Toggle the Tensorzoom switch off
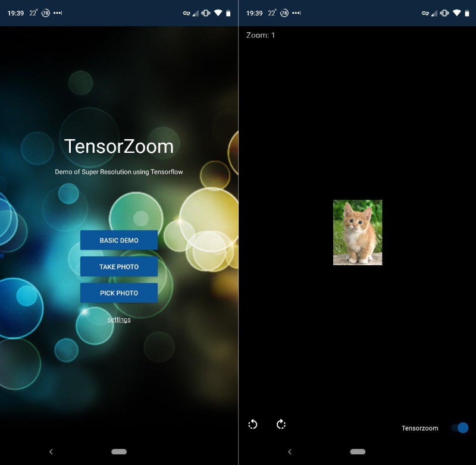This screenshot has width=476, height=465. point(460,428)
